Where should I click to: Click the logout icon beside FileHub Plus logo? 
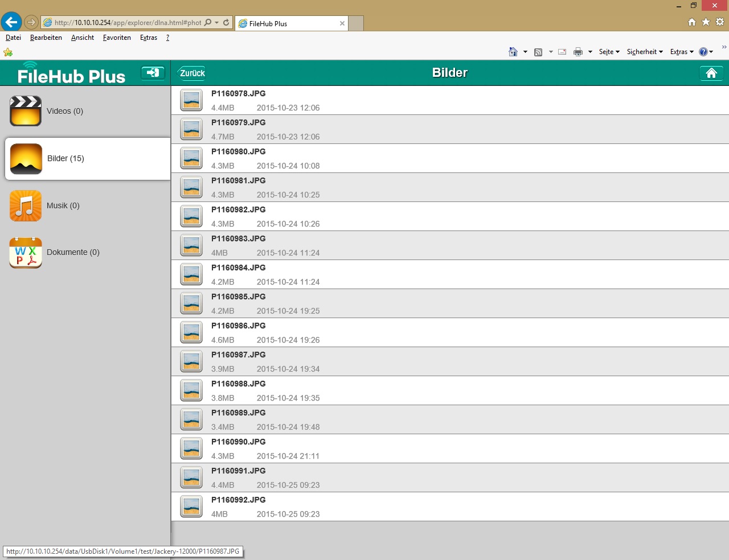click(x=153, y=73)
